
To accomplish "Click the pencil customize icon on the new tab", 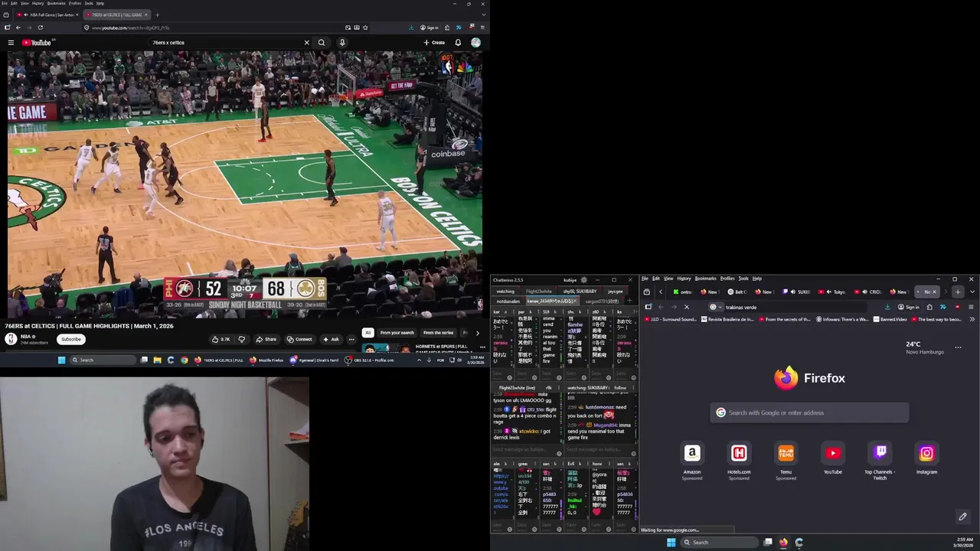I will pos(962,517).
